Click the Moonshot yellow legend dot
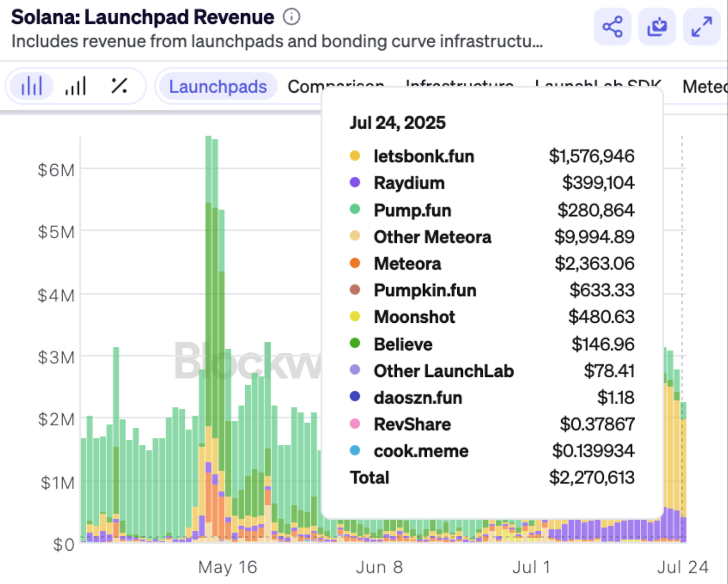Viewport: 728px width, 584px height. pos(355,316)
